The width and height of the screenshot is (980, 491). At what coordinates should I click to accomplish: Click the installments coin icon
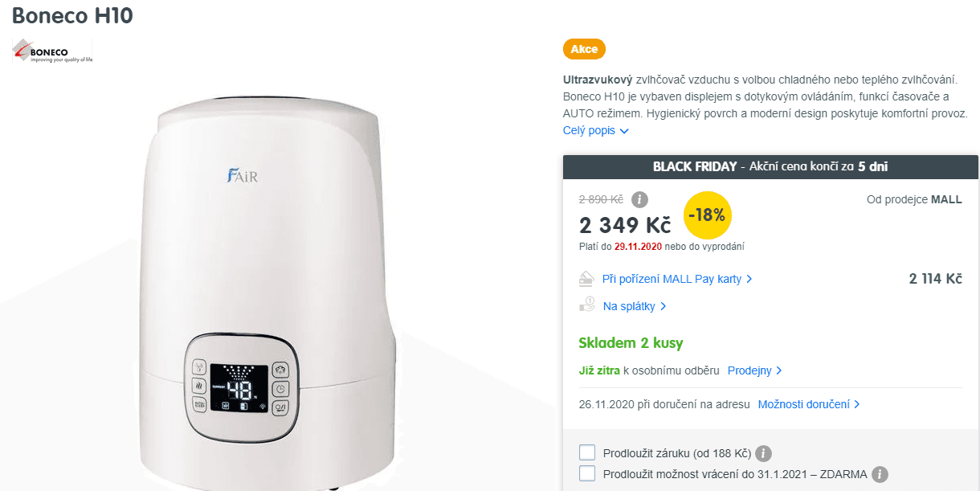pyautogui.click(x=587, y=305)
